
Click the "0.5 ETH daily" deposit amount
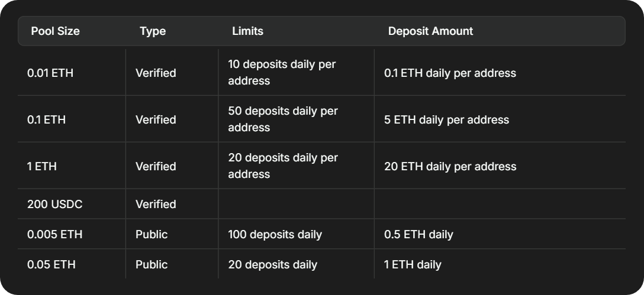click(418, 234)
